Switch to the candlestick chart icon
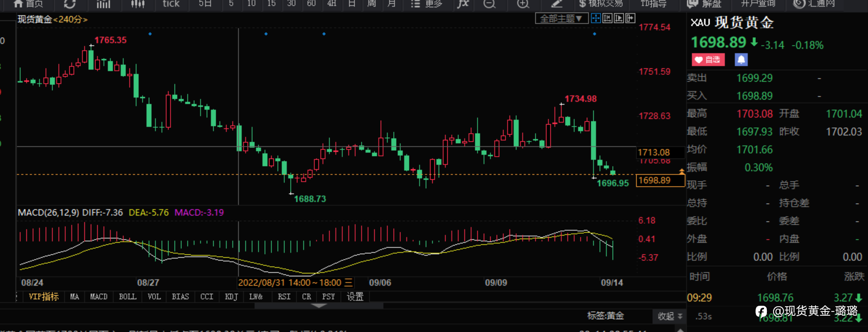Image resolution: width=868 pixels, height=332 pixels. click(x=137, y=4)
